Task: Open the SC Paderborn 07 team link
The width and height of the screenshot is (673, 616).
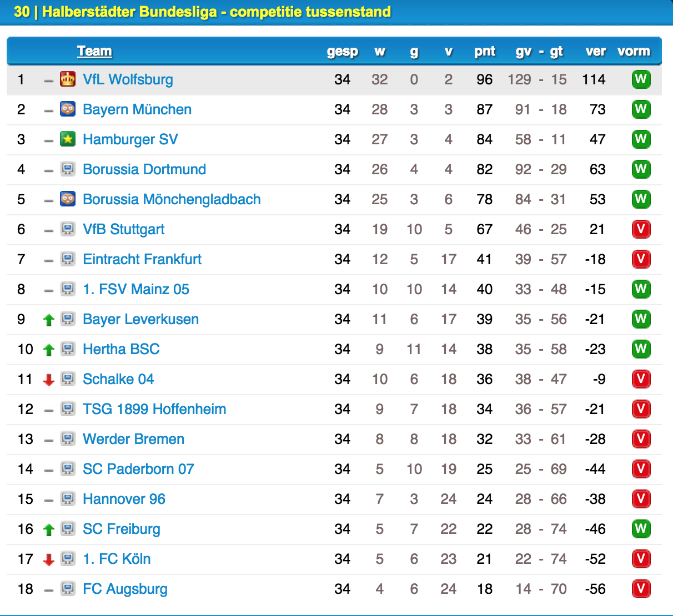Action: (138, 469)
